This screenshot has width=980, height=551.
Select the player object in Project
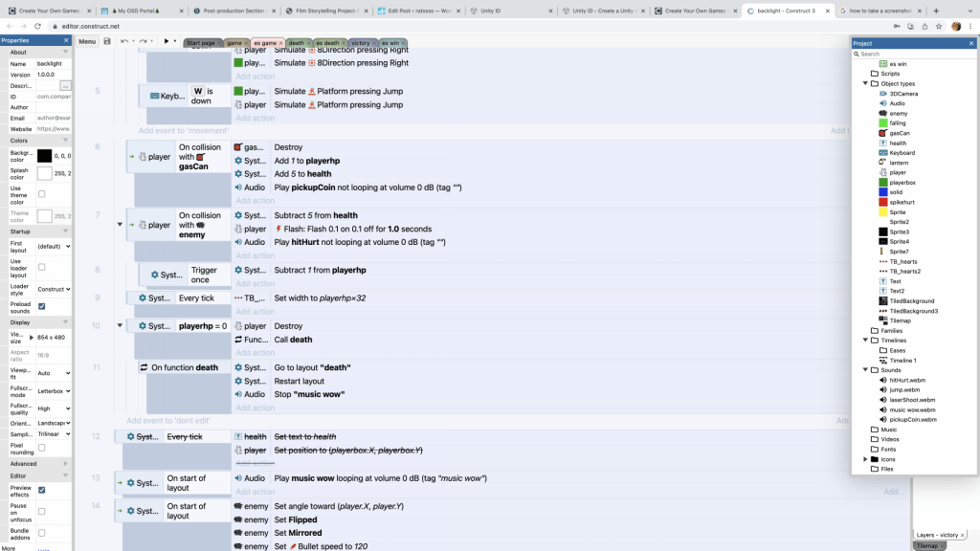coord(898,172)
